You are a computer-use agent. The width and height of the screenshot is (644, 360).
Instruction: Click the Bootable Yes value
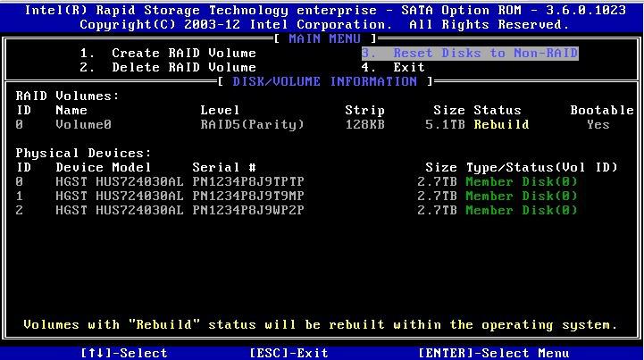coord(598,124)
